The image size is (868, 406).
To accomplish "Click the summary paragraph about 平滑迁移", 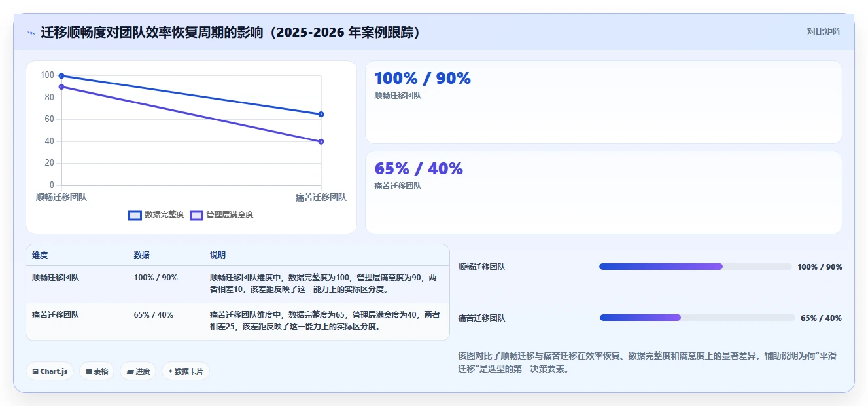I will [x=648, y=362].
